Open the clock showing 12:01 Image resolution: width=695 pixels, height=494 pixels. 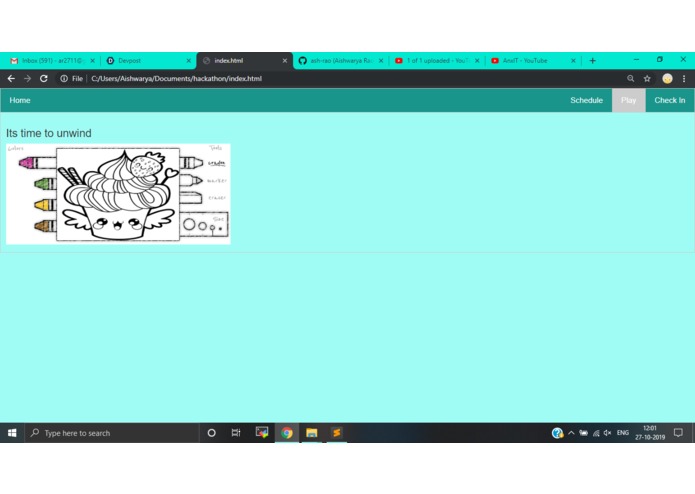point(650,433)
